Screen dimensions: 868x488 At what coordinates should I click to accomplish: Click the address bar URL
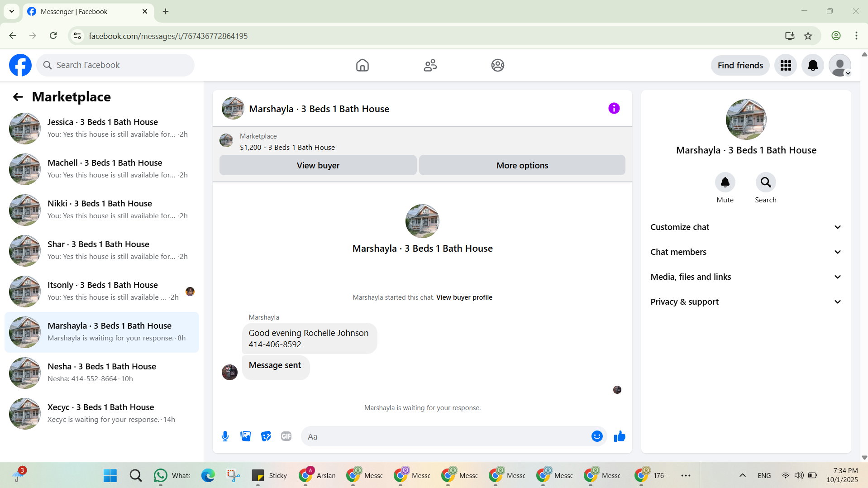[168, 36]
